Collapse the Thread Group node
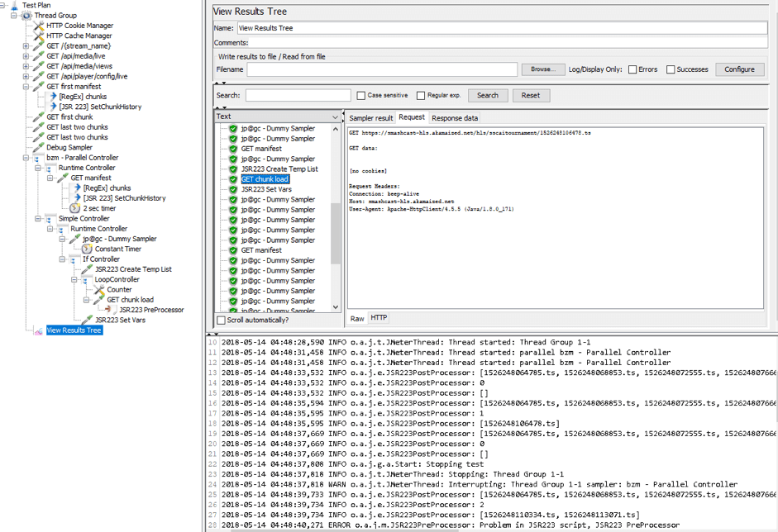 tap(14, 16)
